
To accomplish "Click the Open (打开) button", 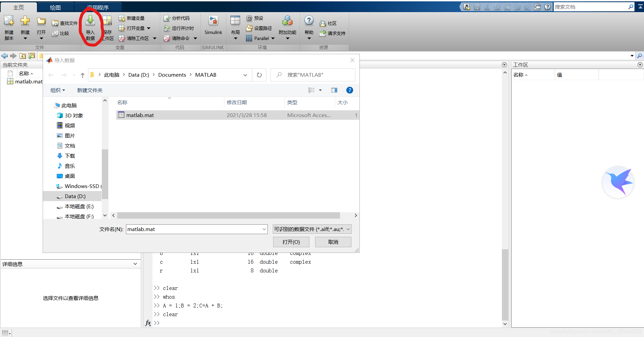I will tap(291, 242).
